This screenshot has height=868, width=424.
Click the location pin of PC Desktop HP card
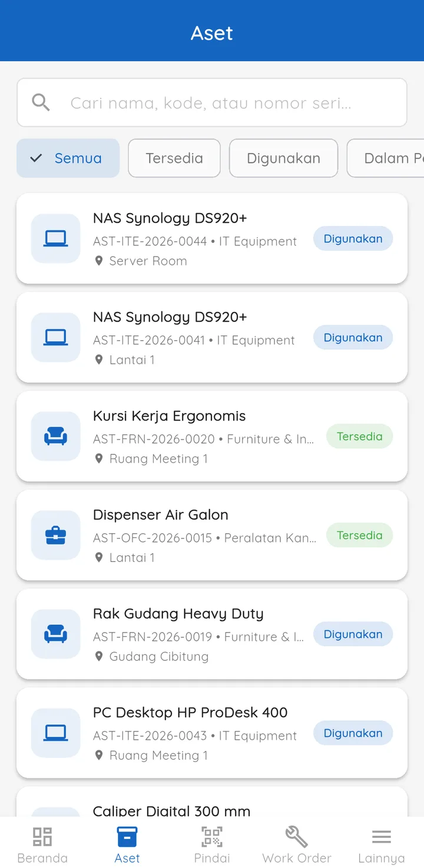[x=99, y=755]
